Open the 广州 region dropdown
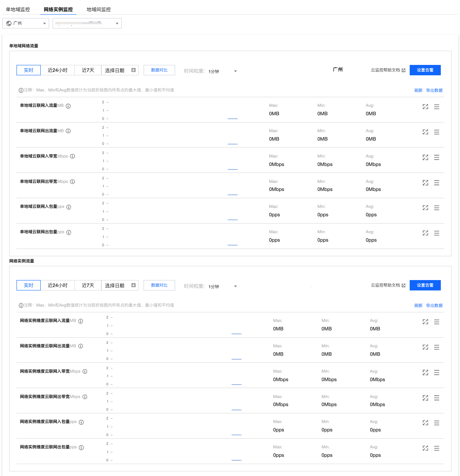Image resolution: width=460 pixels, height=476 pixels. click(26, 23)
